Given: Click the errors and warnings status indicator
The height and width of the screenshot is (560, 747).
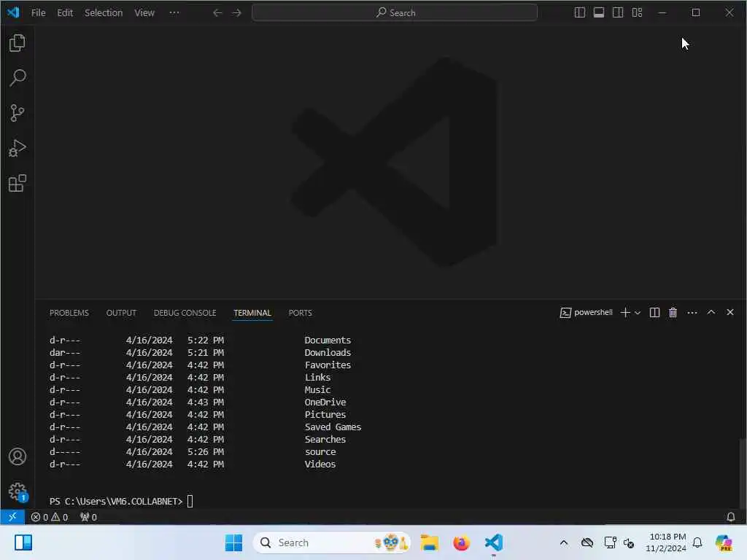Looking at the screenshot, I should coord(50,517).
